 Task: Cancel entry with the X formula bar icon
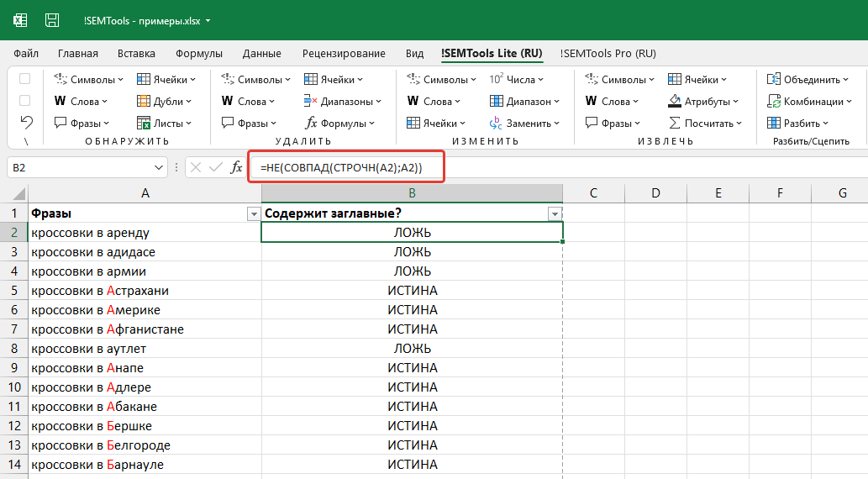pos(196,167)
